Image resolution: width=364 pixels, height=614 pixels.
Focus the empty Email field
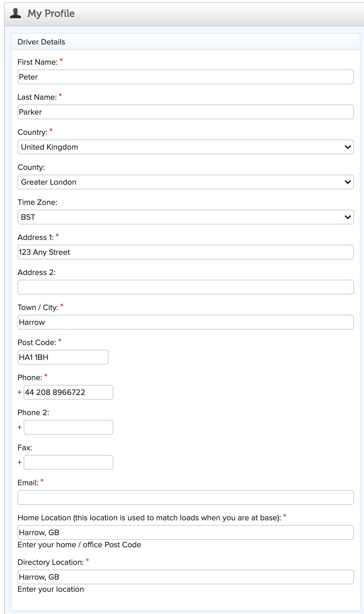(185, 497)
